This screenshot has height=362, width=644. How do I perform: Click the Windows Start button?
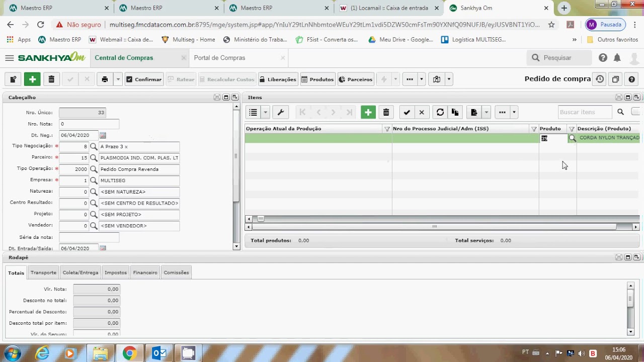[11, 353]
